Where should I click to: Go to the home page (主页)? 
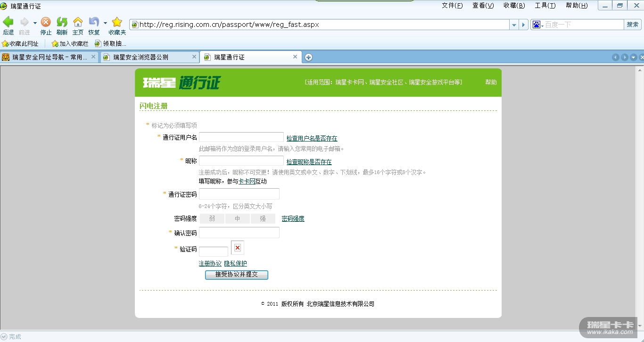pyautogui.click(x=78, y=22)
